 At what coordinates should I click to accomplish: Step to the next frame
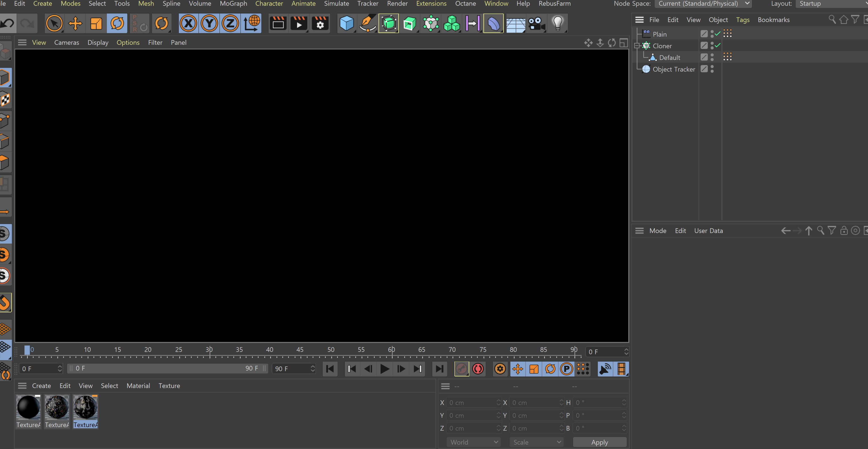401,369
